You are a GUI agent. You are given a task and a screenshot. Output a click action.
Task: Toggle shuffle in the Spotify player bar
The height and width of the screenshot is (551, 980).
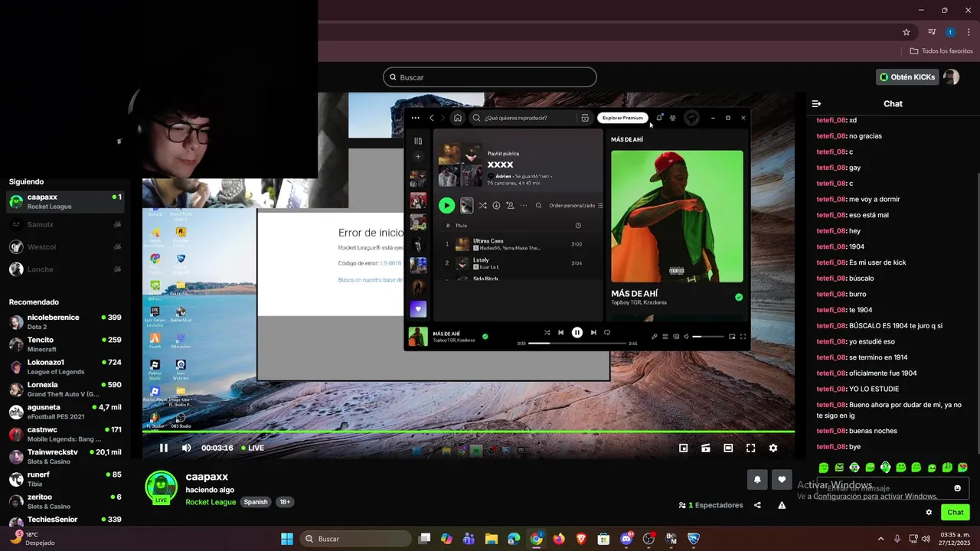pyautogui.click(x=547, y=332)
